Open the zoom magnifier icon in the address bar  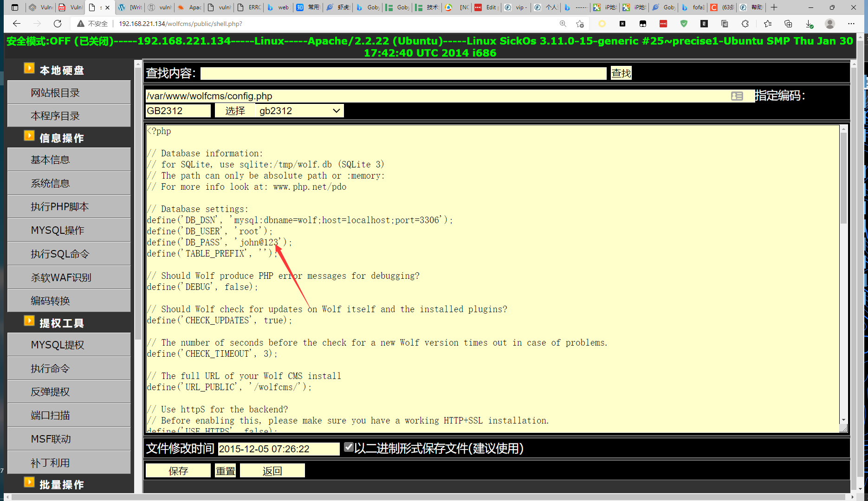tap(563, 24)
